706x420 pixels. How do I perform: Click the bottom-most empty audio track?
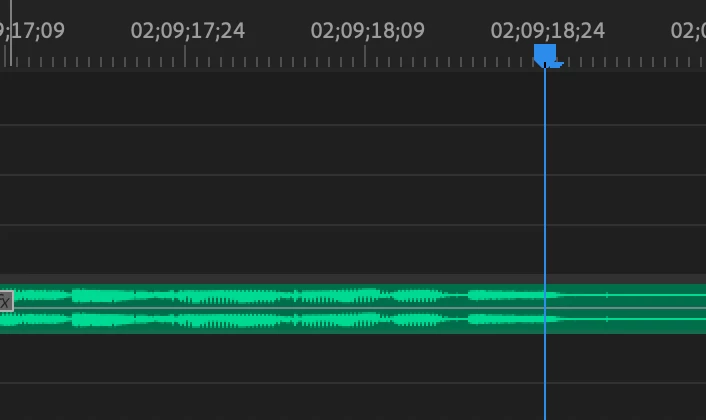[x=353, y=402]
